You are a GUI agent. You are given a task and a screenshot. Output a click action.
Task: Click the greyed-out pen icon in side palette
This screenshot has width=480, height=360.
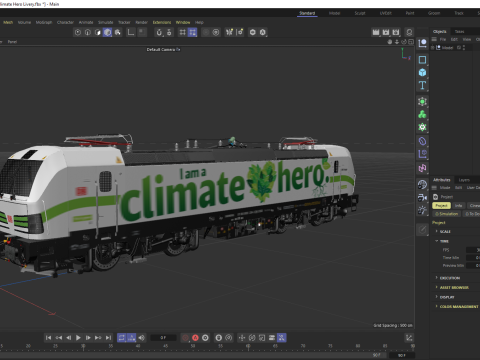coord(422,229)
